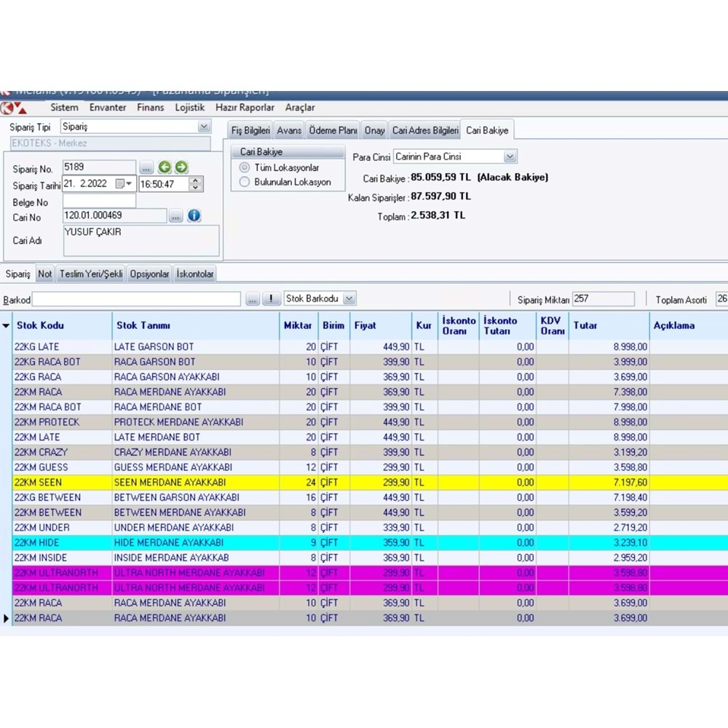The height and width of the screenshot is (728, 728).
Task: Open the Para Cinsi dropdown
Action: click(x=510, y=157)
